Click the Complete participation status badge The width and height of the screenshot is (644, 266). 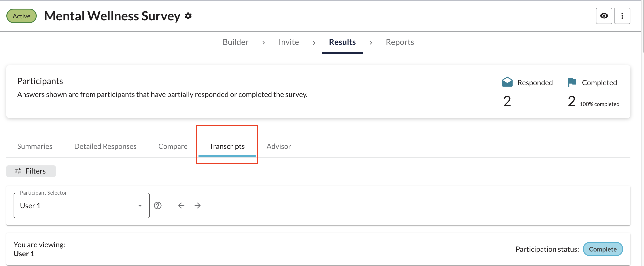tap(603, 249)
